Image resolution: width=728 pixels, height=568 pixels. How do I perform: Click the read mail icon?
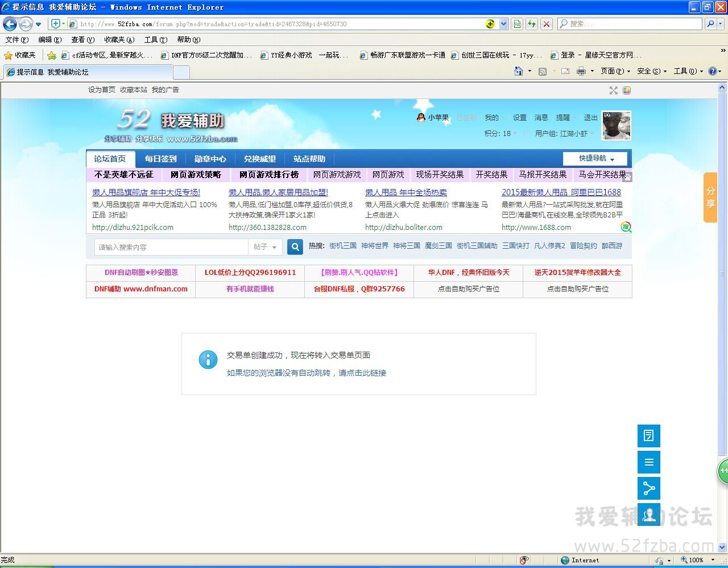pyautogui.click(x=565, y=71)
